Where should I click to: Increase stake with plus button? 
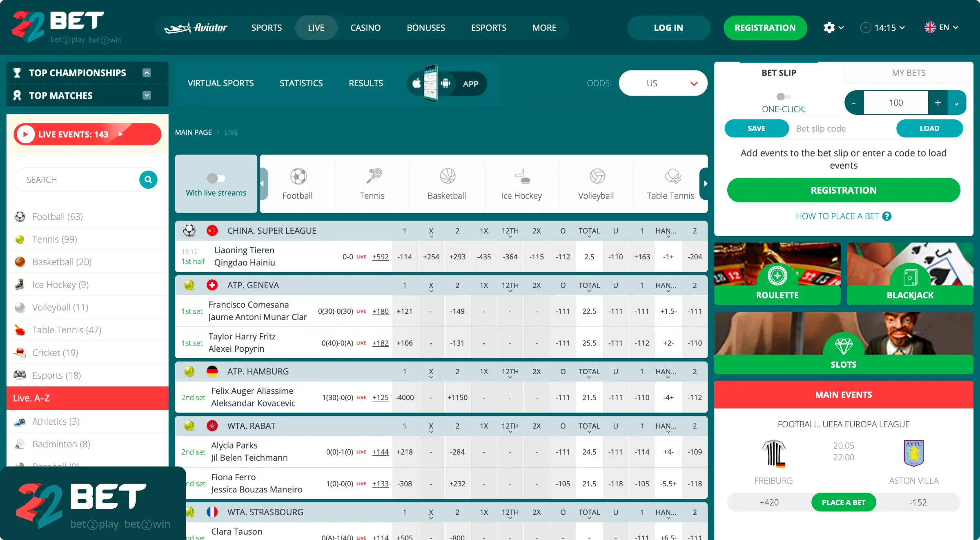938,103
